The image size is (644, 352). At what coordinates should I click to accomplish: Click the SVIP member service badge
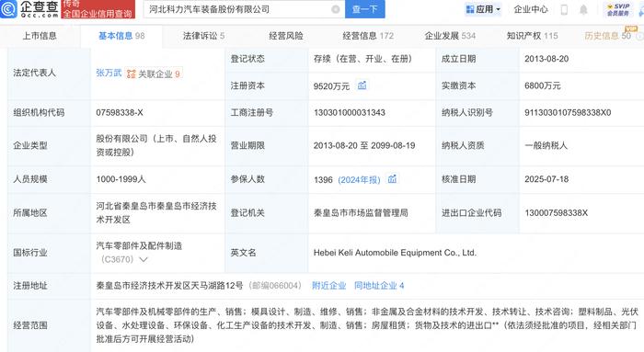point(618,10)
